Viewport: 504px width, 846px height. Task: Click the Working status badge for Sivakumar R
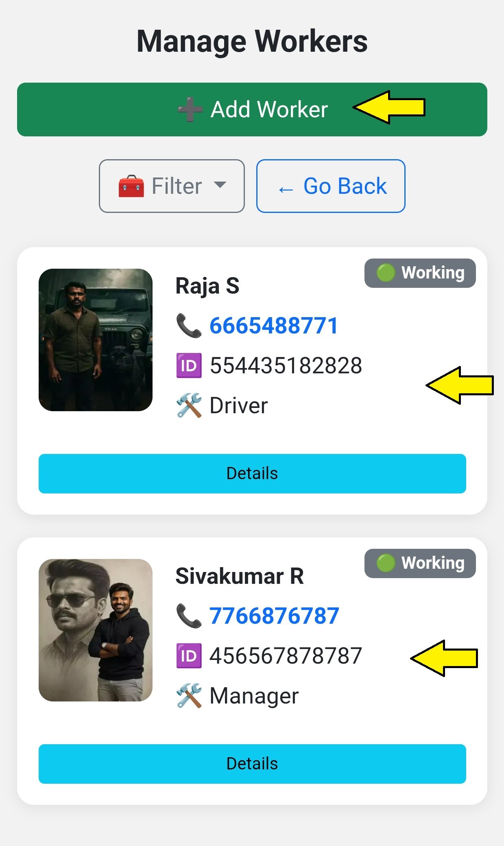(x=420, y=563)
